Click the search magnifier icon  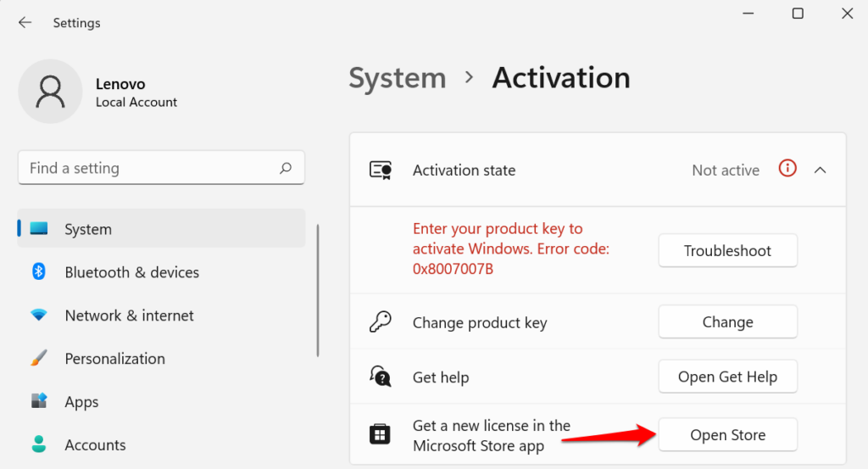tap(286, 168)
